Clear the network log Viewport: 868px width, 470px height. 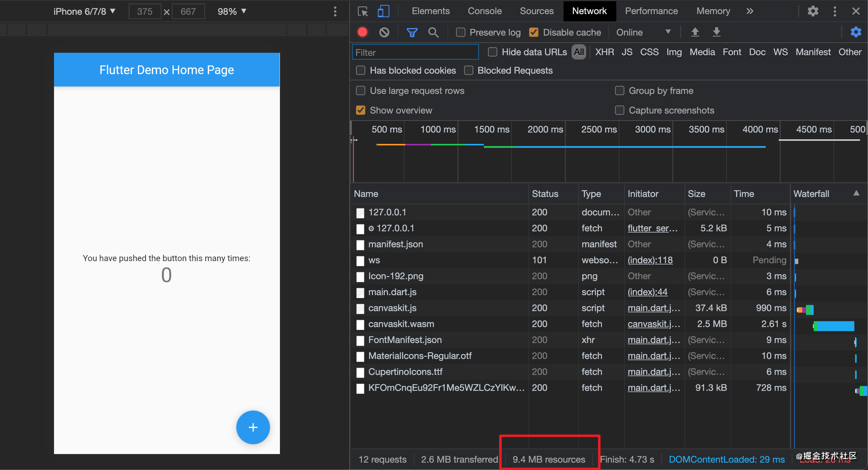pos(384,32)
